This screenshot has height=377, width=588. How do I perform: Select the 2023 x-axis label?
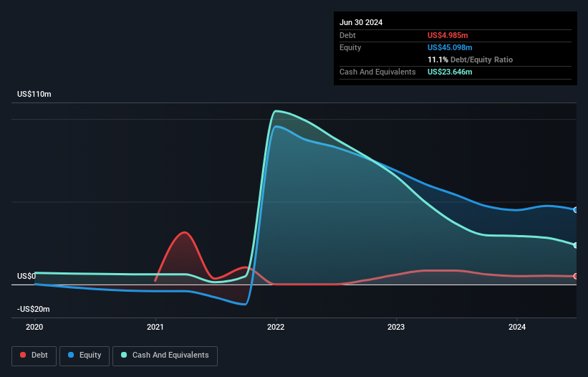396,327
